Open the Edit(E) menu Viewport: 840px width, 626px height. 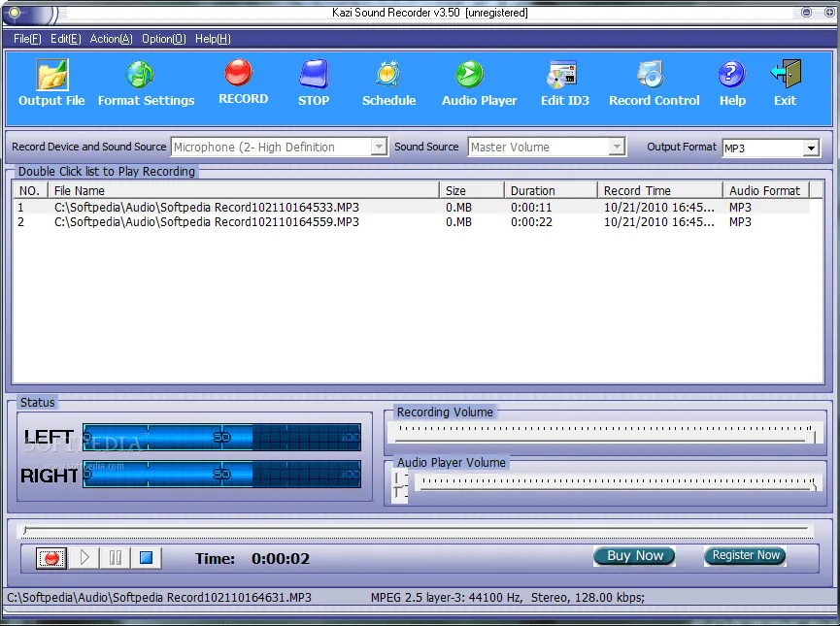(x=66, y=39)
